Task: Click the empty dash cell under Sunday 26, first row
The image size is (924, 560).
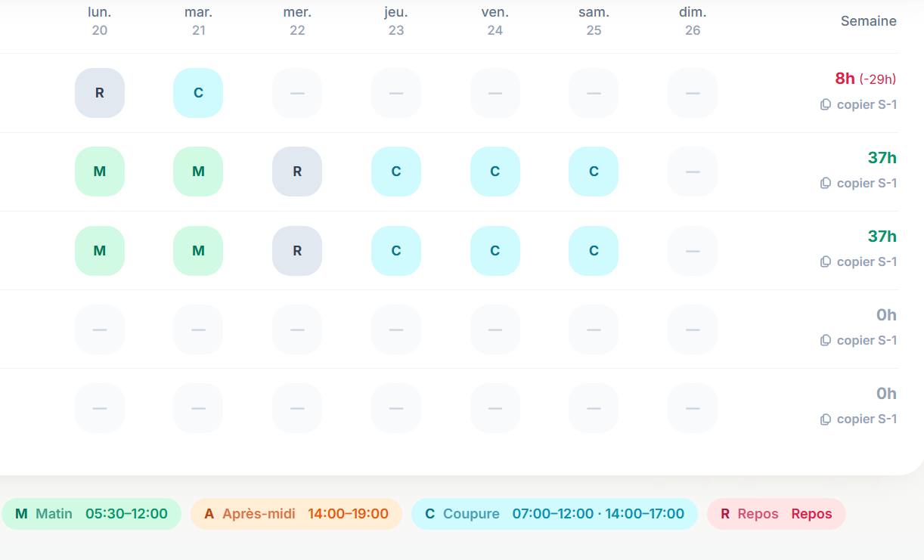Action: coord(692,92)
